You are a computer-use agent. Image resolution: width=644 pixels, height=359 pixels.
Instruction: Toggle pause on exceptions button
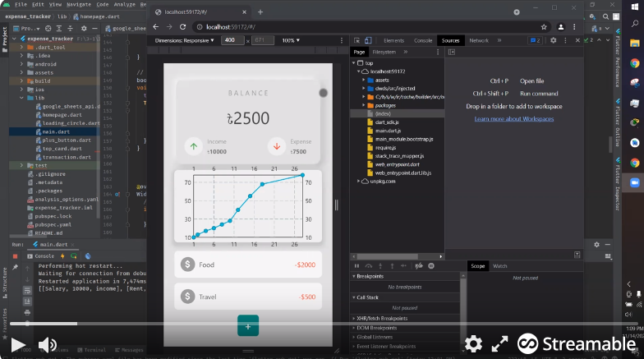[431, 266]
